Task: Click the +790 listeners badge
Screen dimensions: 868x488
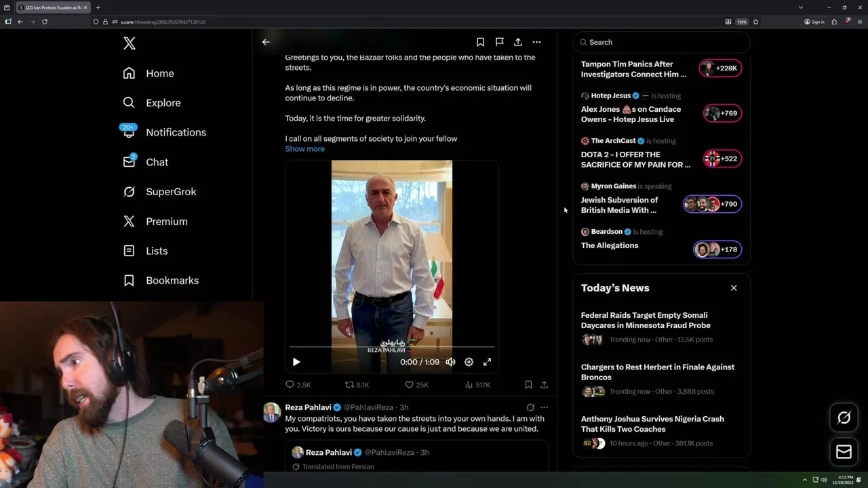Action: point(712,204)
